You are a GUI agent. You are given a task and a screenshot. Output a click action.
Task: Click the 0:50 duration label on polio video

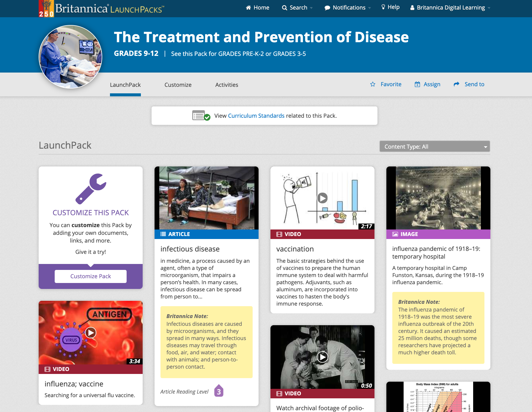click(366, 386)
